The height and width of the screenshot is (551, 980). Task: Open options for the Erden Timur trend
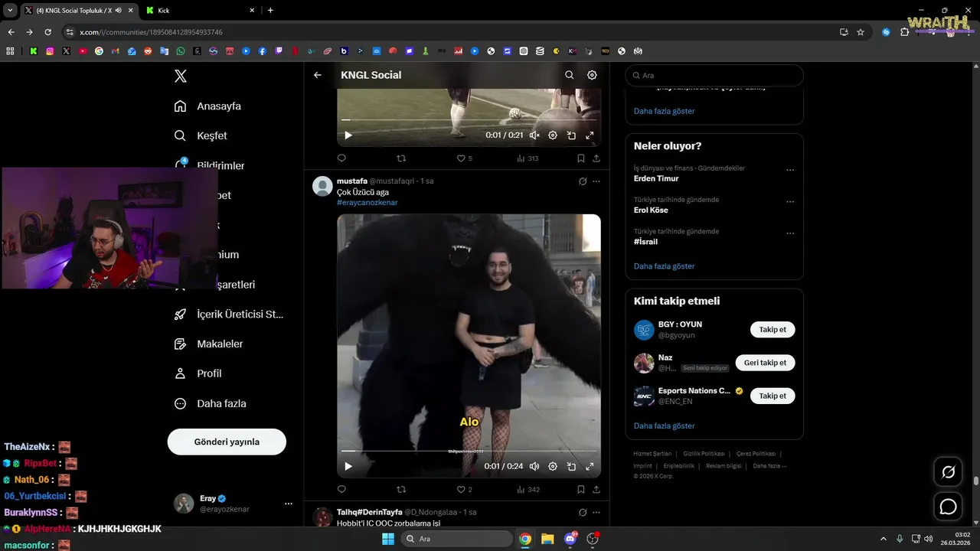click(790, 170)
